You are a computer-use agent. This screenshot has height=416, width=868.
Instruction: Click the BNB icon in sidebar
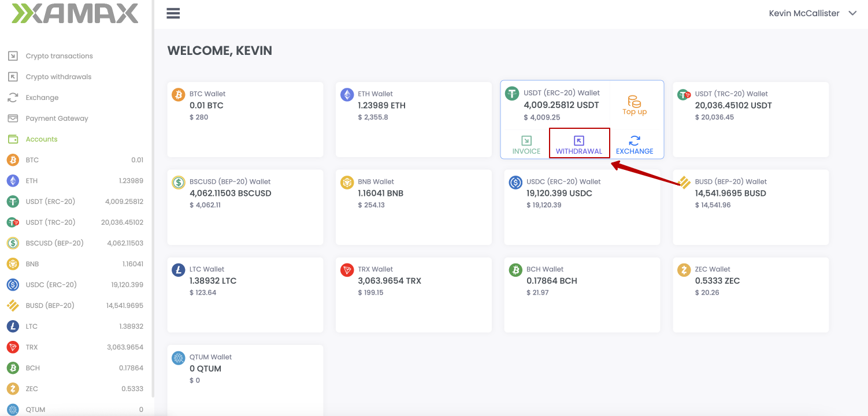(13, 264)
